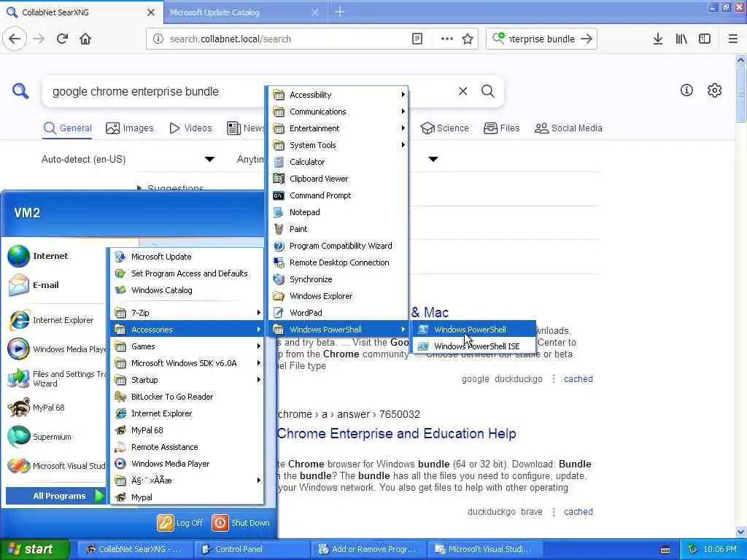Expand the Games program folder
747x560 pixels.
[187, 346]
